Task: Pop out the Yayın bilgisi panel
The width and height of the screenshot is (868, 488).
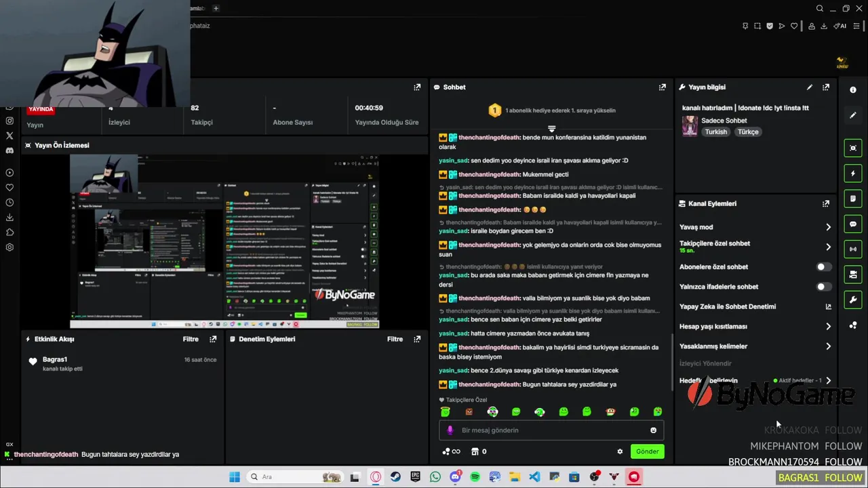Action: point(826,87)
